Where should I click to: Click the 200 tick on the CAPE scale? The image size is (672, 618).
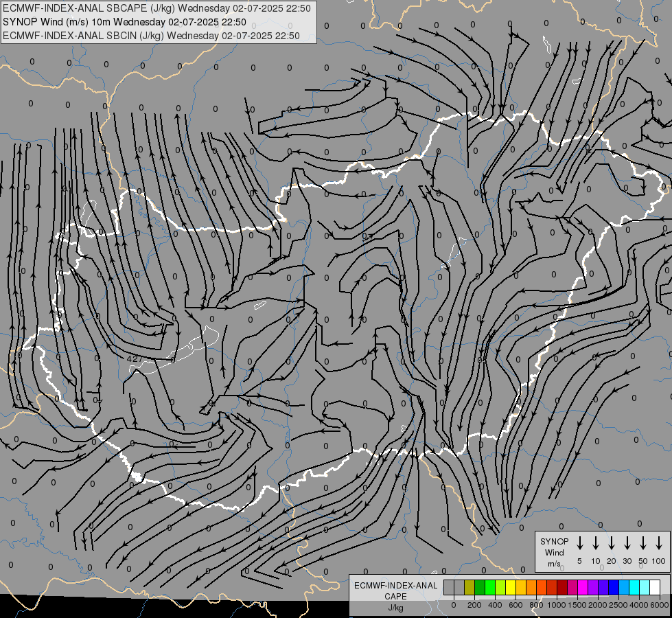pyautogui.click(x=474, y=605)
